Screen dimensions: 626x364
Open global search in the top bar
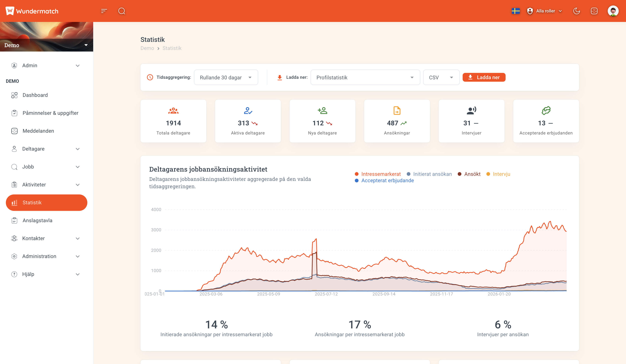(122, 11)
